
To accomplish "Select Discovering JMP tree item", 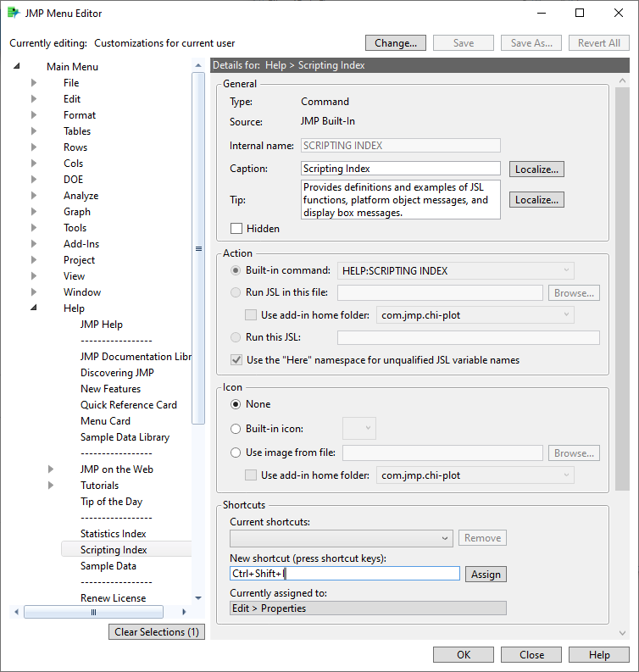I will (117, 373).
